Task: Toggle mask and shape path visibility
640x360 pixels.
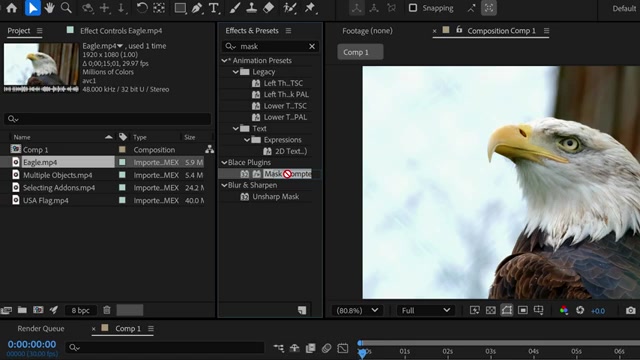Action: pos(507,311)
